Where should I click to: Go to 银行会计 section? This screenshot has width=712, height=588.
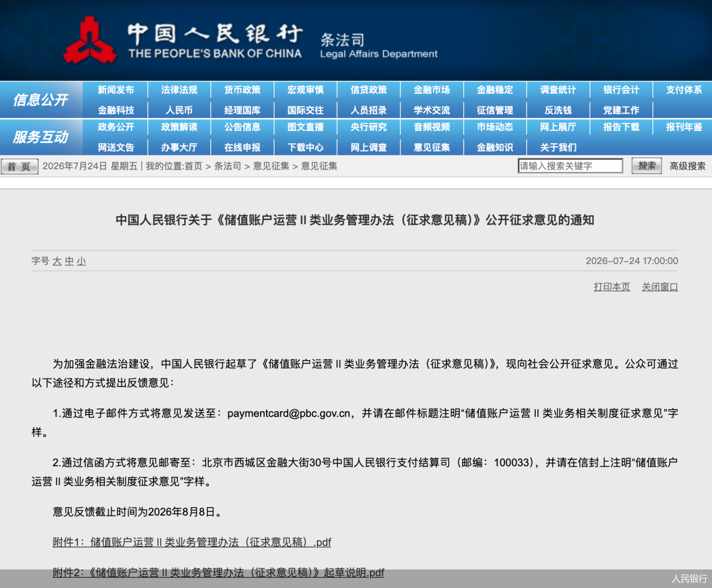click(621, 90)
